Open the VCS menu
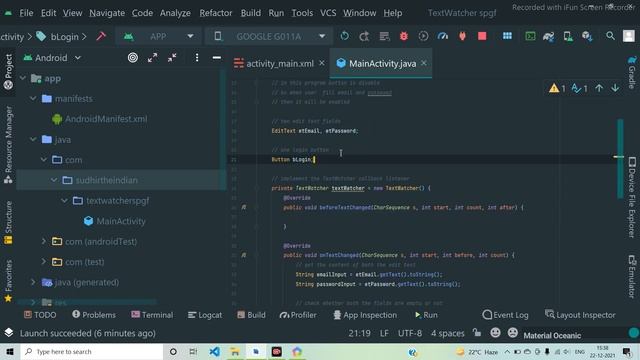640x360 pixels. coord(328,13)
